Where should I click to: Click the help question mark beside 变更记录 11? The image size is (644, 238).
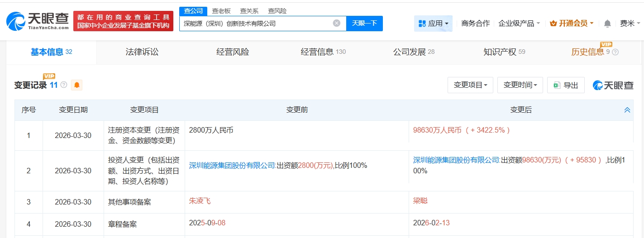pyautogui.click(x=64, y=85)
